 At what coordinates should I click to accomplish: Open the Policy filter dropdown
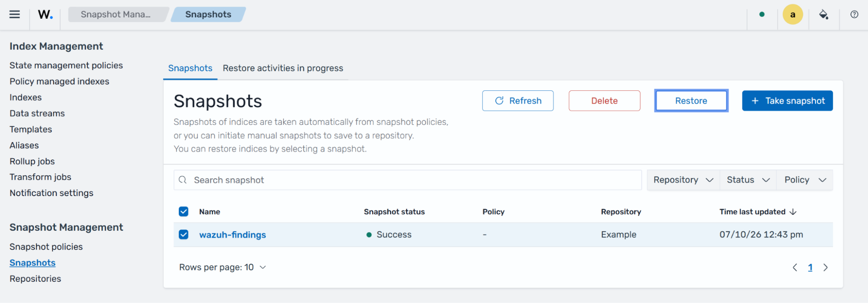click(805, 180)
